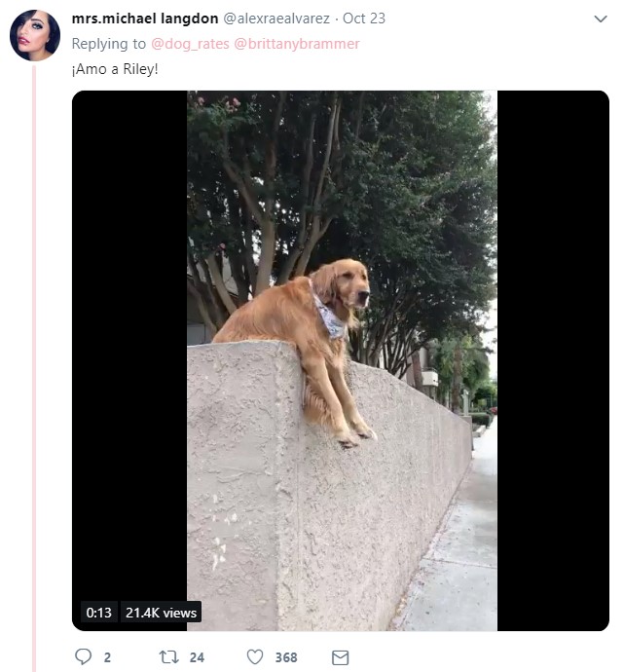Retweet this tweet using the arrows icon

click(x=168, y=657)
